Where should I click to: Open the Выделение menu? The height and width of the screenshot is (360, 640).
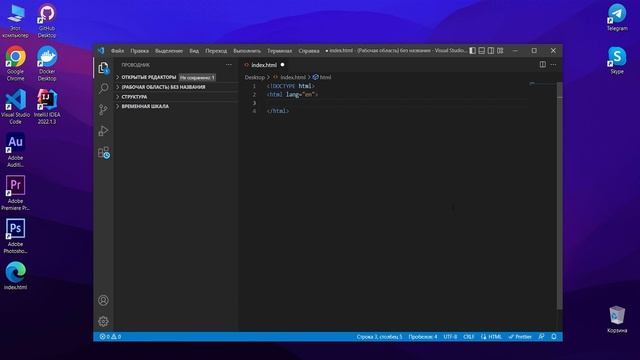pyautogui.click(x=169, y=51)
